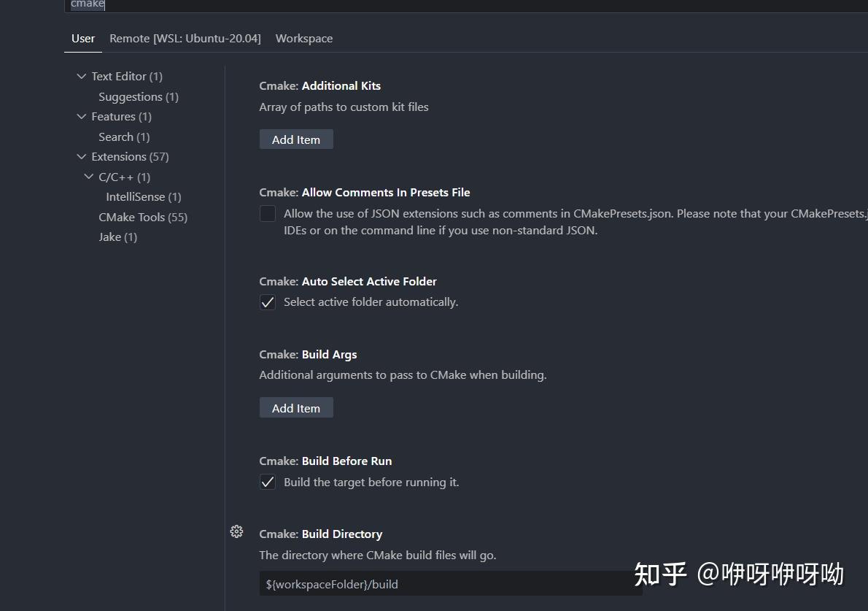Select the User settings tab

point(82,38)
